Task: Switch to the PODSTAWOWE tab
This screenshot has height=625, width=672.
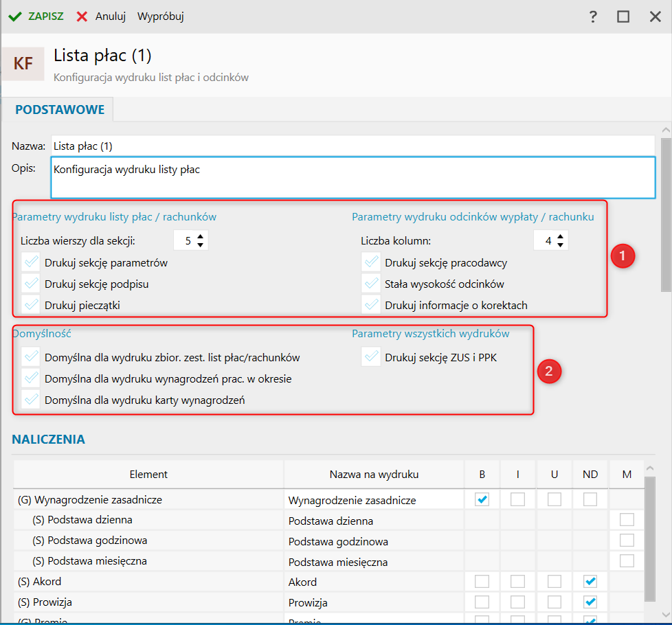Action: [60, 109]
